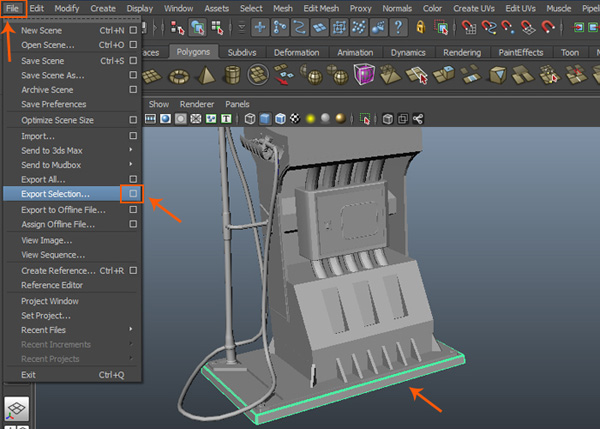Select by object type icon
This screenshot has height=429, width=600.
coord(197,28)
